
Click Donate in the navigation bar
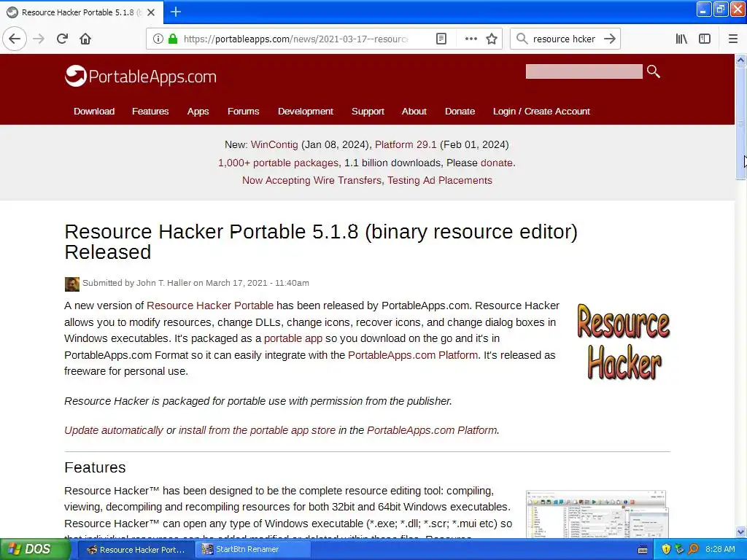click(460, 112)
